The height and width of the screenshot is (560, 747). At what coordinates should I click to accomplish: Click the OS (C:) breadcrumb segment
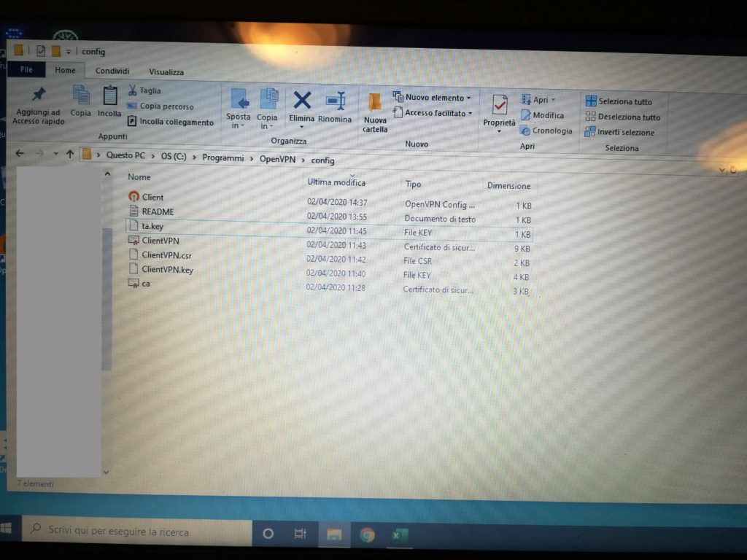[174, 156]
